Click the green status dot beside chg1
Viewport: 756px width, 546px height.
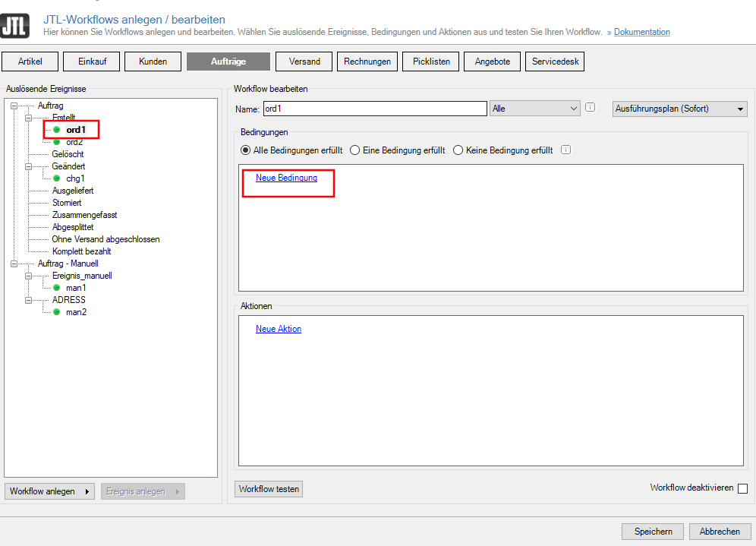point(57,178)
